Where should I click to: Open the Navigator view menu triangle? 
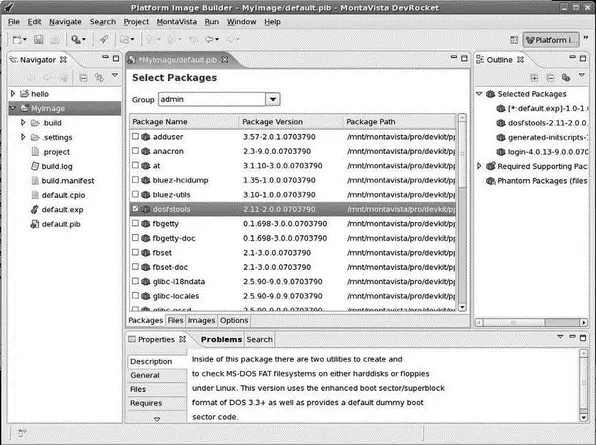[115, 76]
